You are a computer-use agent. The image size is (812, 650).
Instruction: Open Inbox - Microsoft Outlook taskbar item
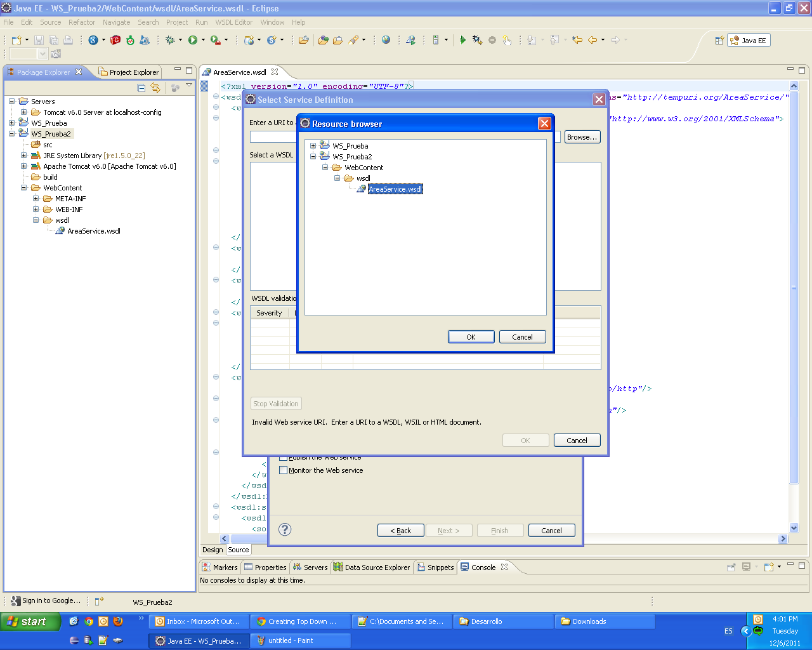pos(199,621)
